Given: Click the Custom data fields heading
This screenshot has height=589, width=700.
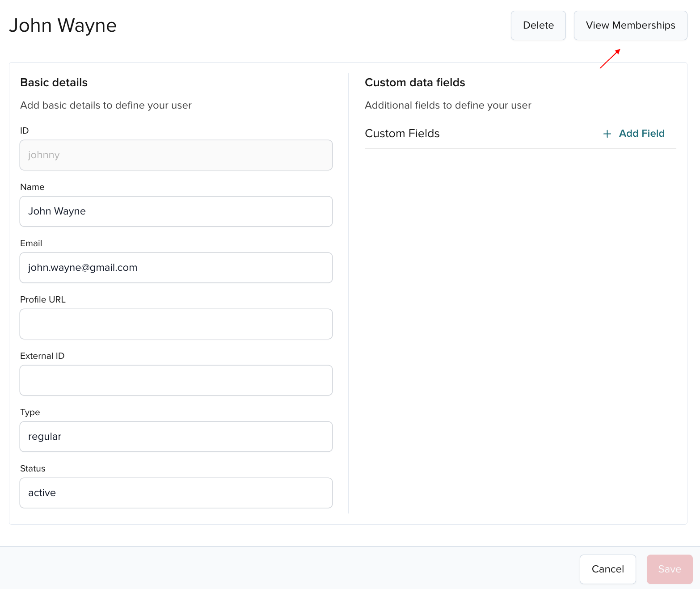Looking at the screenshot, I should pos(415,83).
